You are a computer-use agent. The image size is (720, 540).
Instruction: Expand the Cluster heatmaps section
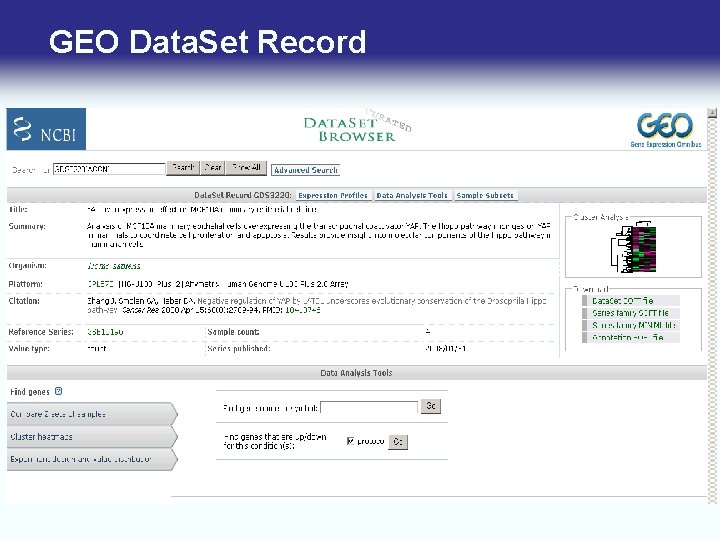[92, 437]
